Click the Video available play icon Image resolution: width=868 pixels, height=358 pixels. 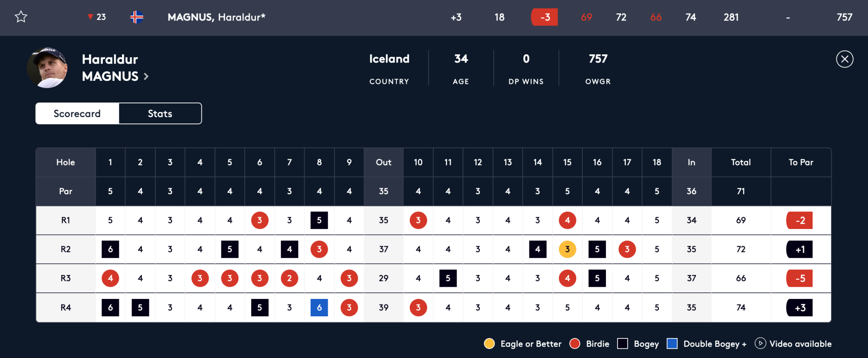760,343
